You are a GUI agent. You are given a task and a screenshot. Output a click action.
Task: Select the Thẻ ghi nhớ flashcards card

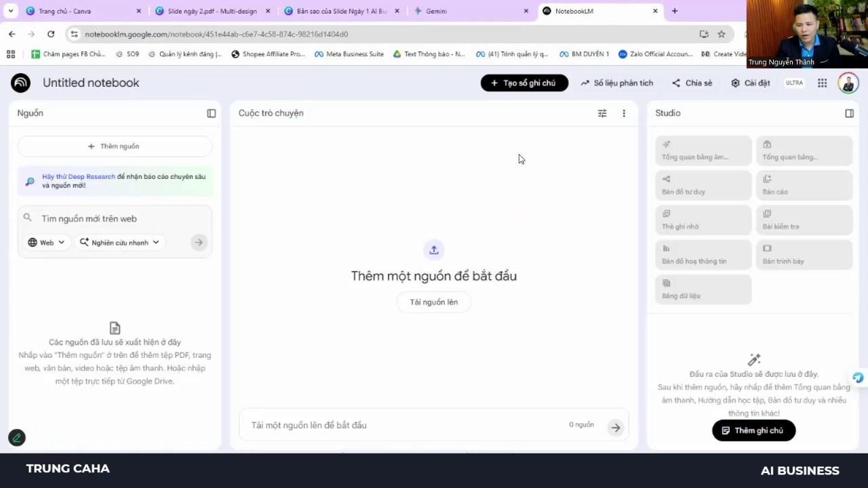703,220
